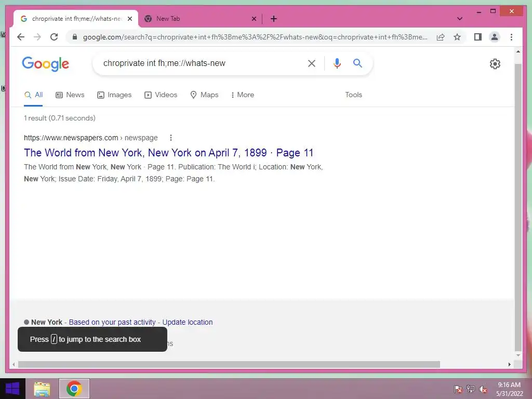
Task: Switch to Maps results
Action: (x=204, y=95)
